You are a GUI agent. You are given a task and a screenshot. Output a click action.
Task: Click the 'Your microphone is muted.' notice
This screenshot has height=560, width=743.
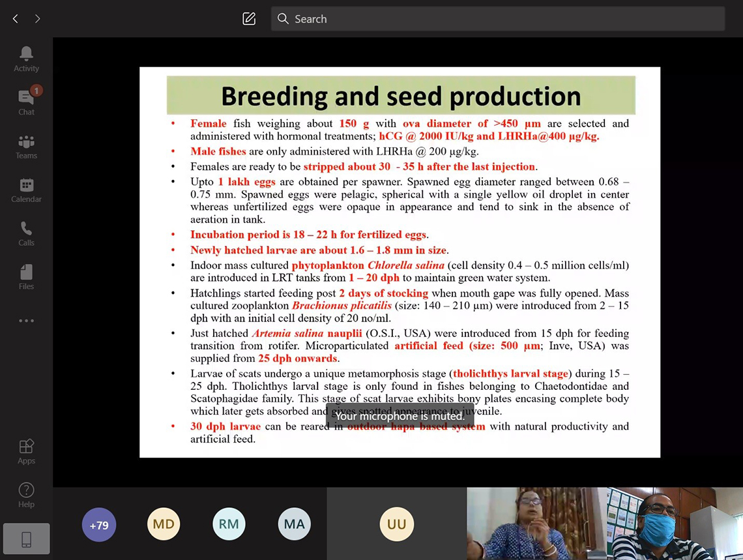click(x=400, y=416)
